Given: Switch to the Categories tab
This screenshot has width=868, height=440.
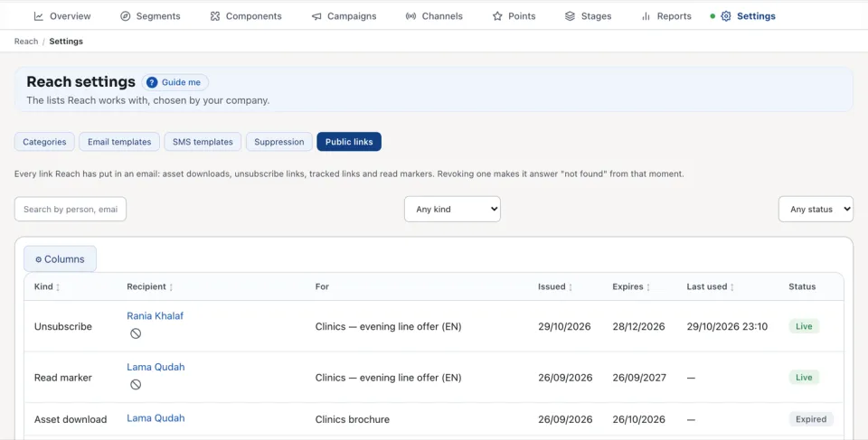Looking at the screenshot, I should (x=44, y=142).
